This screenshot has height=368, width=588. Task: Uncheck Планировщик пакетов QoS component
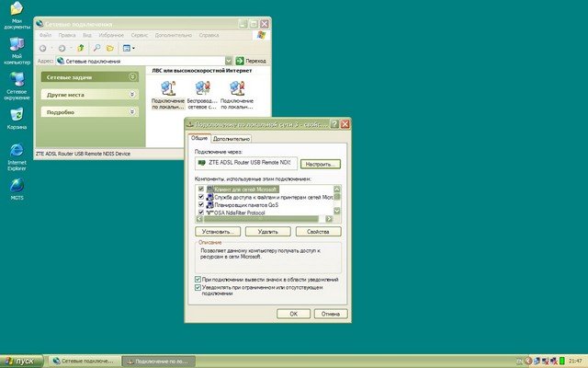pos(200,204)
